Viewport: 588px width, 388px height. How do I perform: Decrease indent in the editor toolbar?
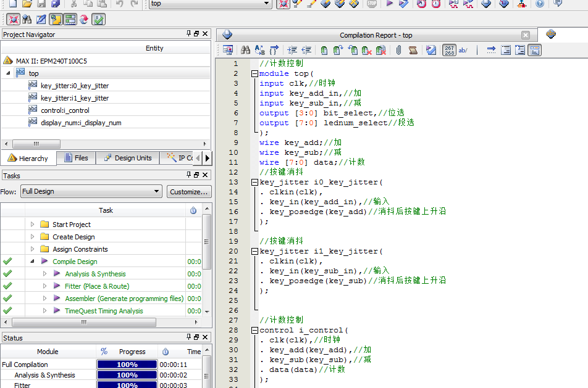[x=306, y=50]
